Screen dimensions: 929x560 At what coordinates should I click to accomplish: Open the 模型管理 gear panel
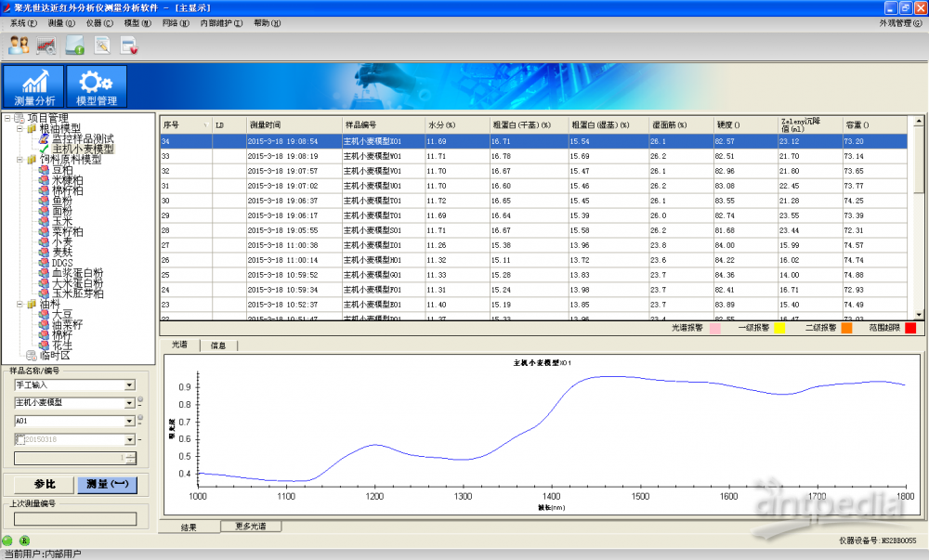[96, 86]
